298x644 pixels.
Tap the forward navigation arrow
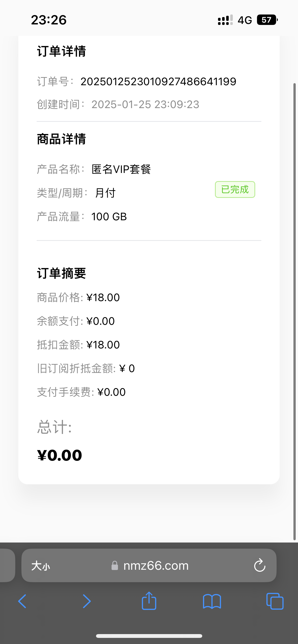[87, 601]
